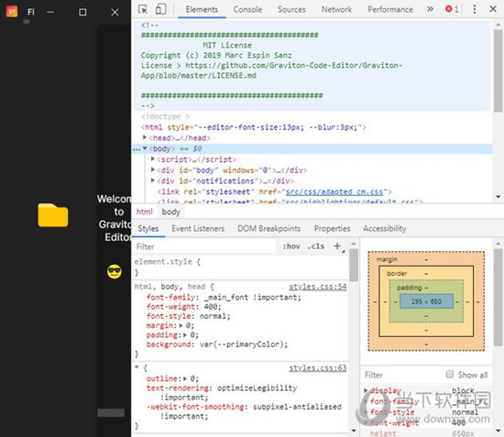Show more DevTools tabs chevron
This screenshot has height=437, width=504.
(430, 9)
